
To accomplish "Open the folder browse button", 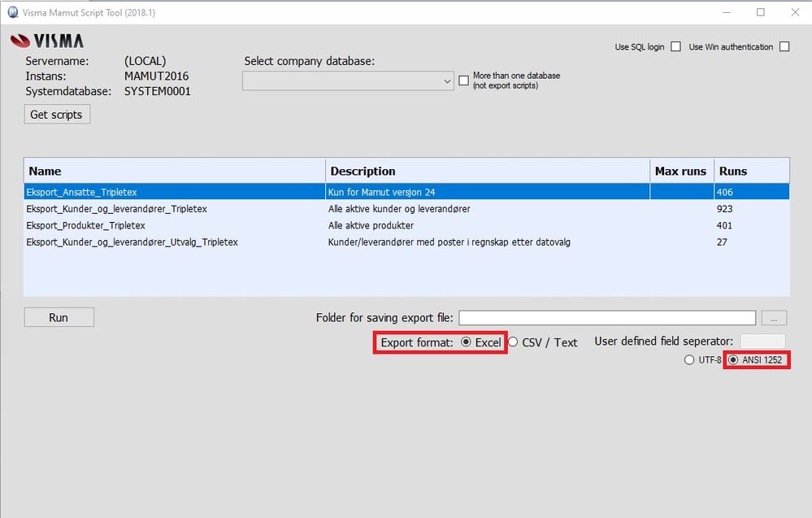I will [774, 318].
